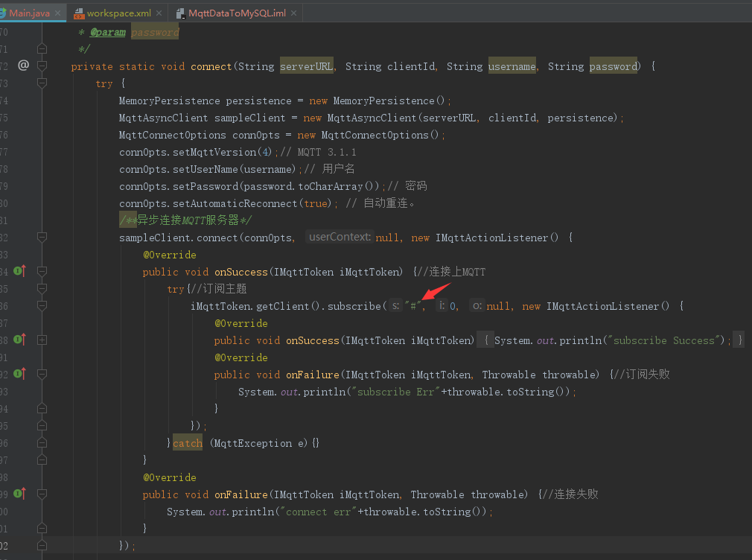This screenshot has height=560, width=752.
Task: Collapse the try block commented //订阅主题
Action: pyautogui.click(x=42, y=289)
